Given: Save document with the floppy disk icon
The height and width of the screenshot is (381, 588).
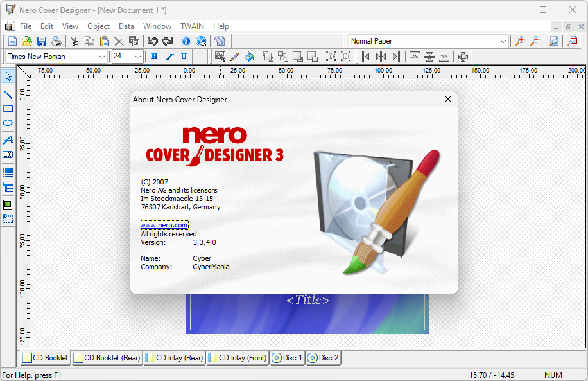Looking at the screenshot, I should 41,41.
